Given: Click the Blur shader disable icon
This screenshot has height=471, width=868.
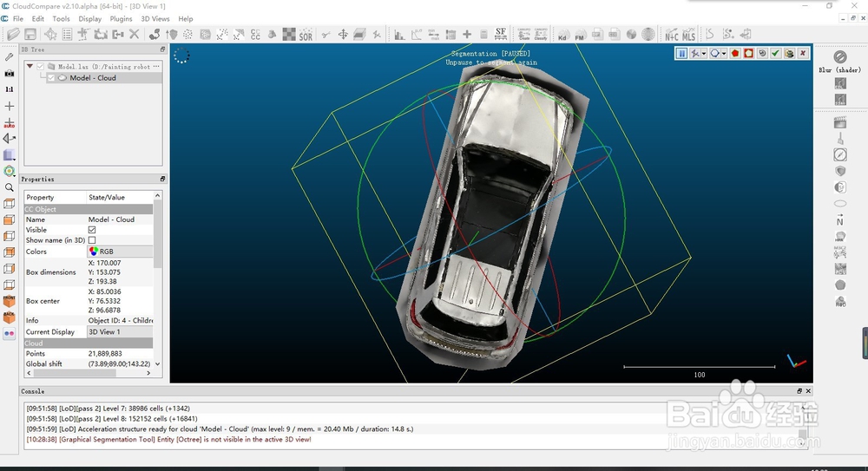Looking at the screenshot, I should click(x=839, y=56).
